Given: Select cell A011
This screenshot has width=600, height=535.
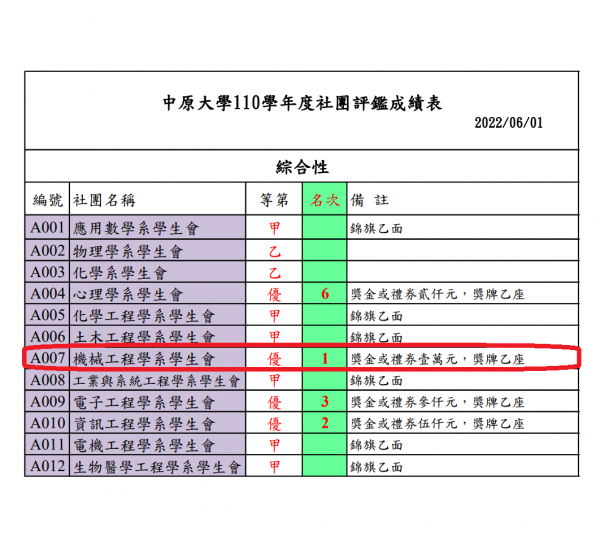Looking at the screenshot, I should 47,445.
